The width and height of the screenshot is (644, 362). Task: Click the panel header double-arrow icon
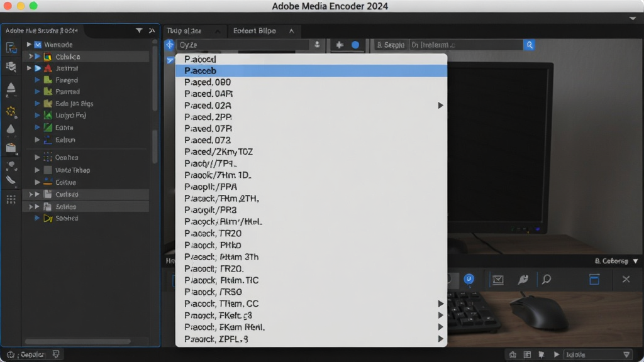click(x=152, y=31)
